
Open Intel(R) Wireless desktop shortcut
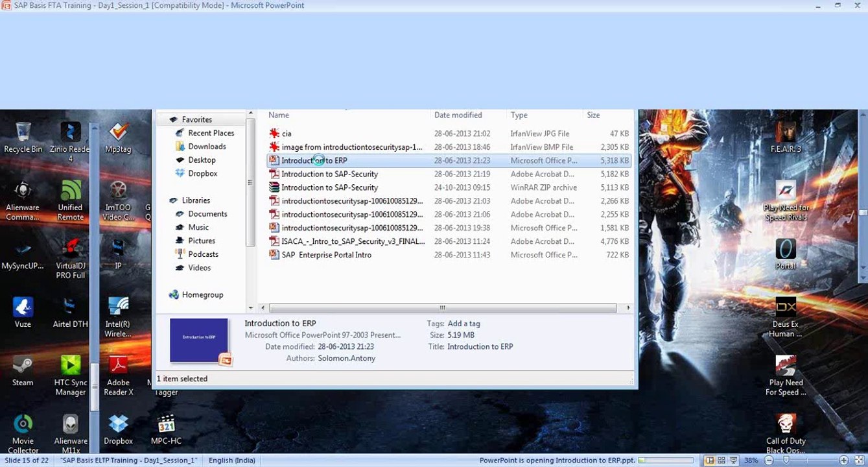tap(118, 318)
